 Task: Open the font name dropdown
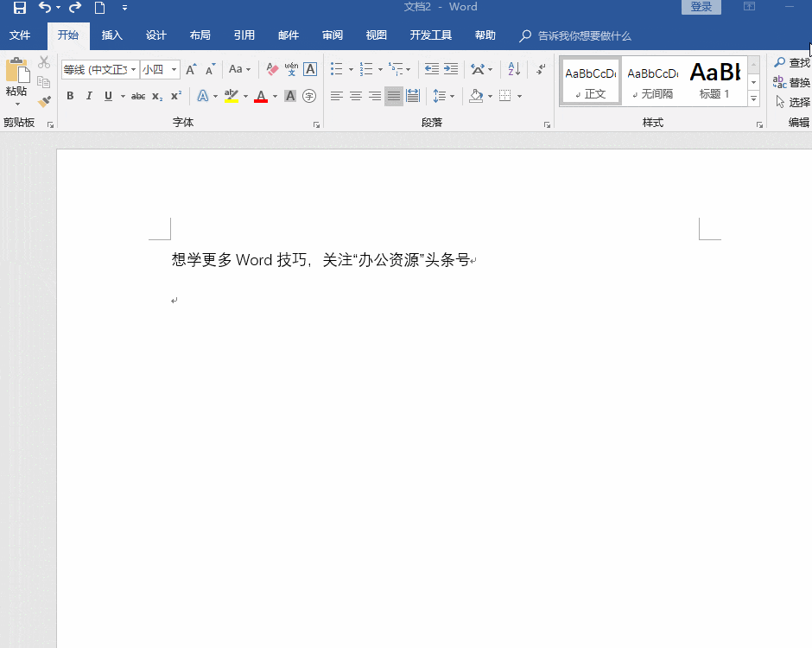click(x=134, y=69)
